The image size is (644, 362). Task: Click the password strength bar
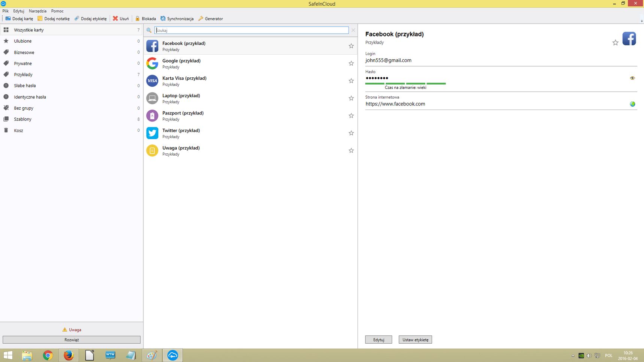(405, 83)
